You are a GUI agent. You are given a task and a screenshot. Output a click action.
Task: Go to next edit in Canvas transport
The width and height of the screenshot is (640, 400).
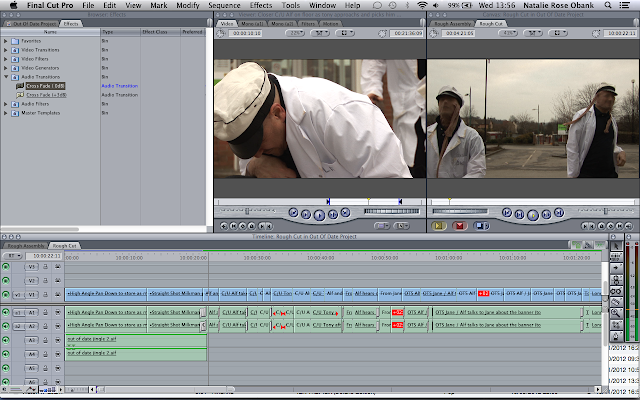[x=559, y=212]
